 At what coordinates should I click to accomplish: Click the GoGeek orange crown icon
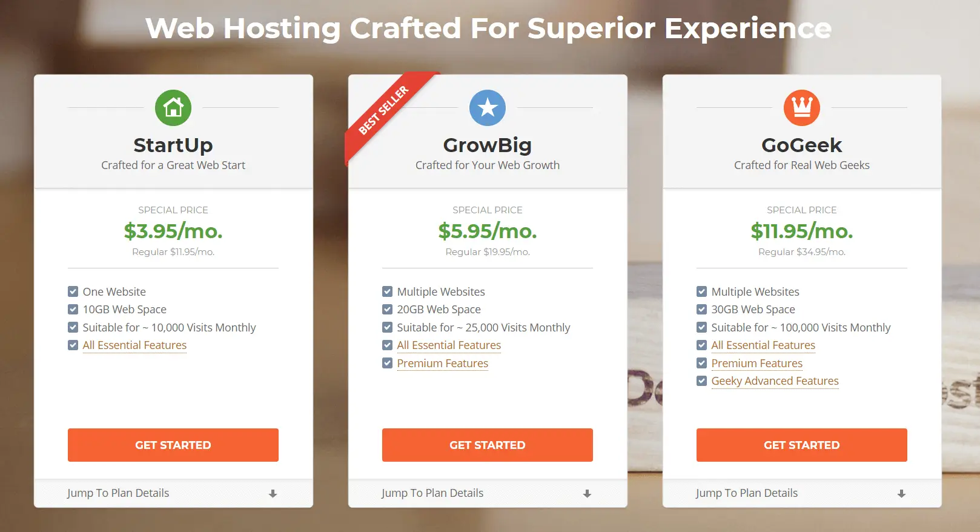[x=802, y=107]
